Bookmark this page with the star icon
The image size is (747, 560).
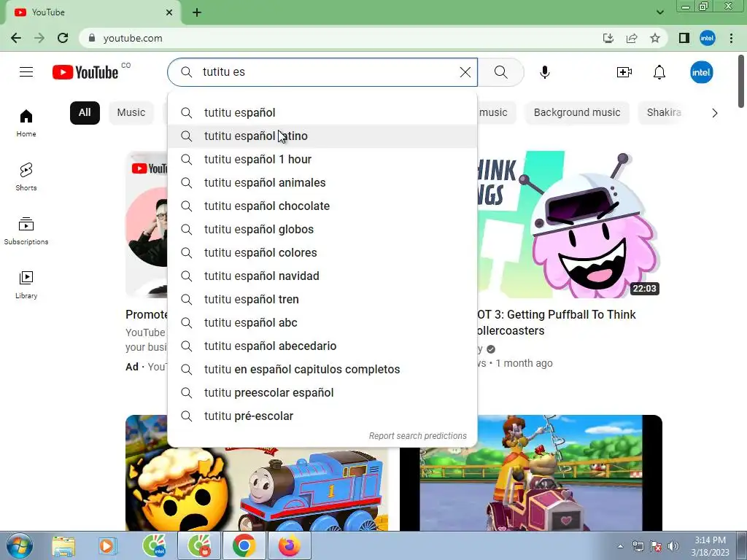pos(655,38)
